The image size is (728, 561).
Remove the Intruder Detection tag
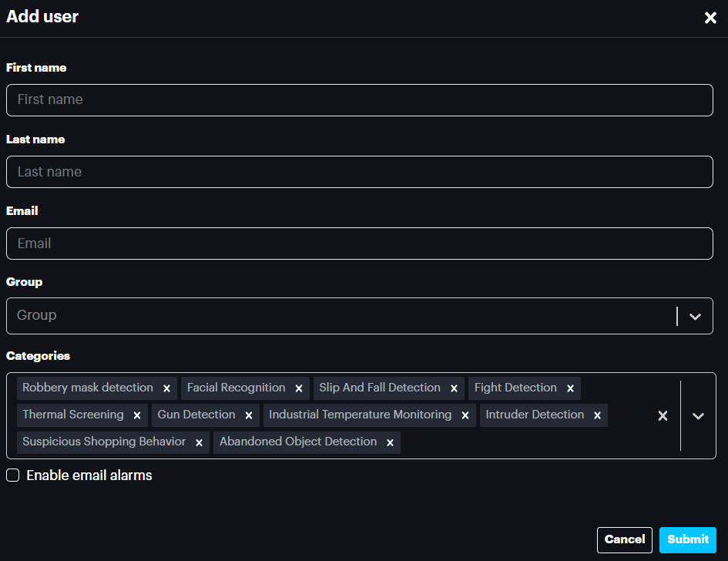point(597,415)
